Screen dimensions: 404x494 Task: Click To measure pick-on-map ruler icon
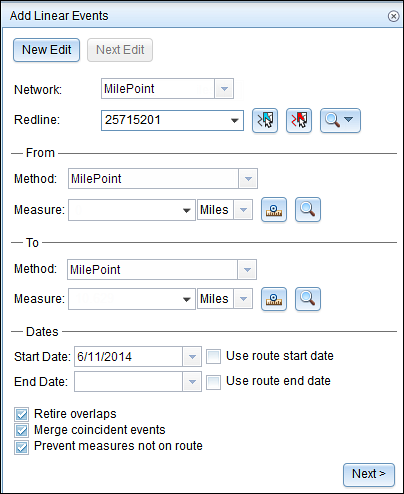pos(274,299)
